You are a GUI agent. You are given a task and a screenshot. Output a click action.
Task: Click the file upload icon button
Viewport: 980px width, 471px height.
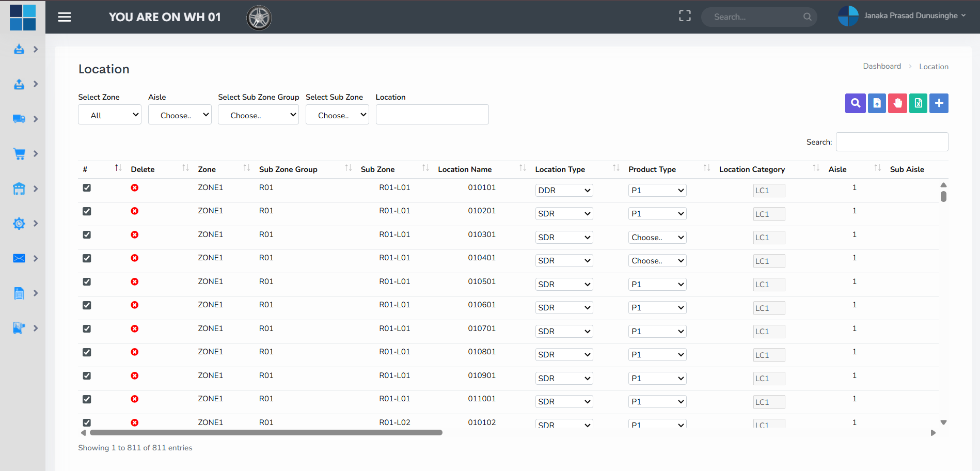tap(877, 103)
